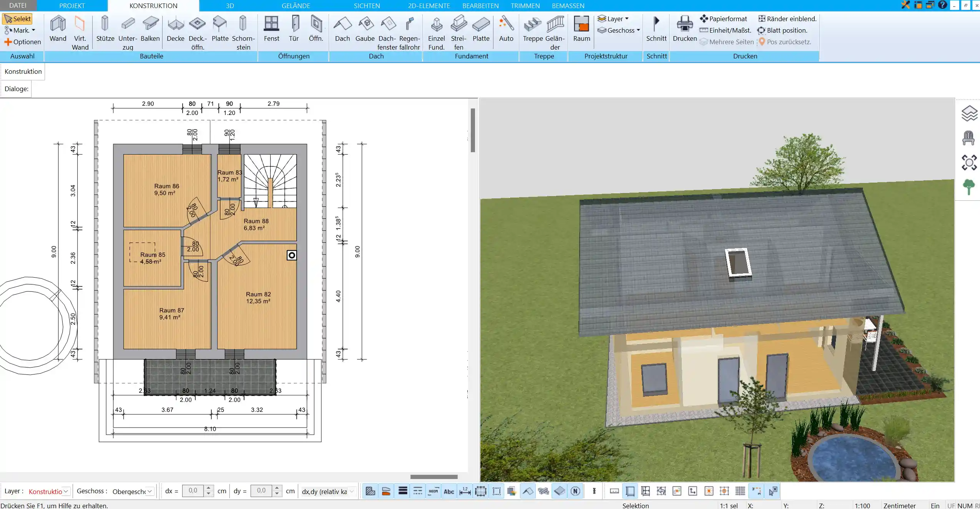The height and width of the screenshot is (509, 980).
Task: Toggle the dimension display button (1.2)
Action: coord(465,491)
